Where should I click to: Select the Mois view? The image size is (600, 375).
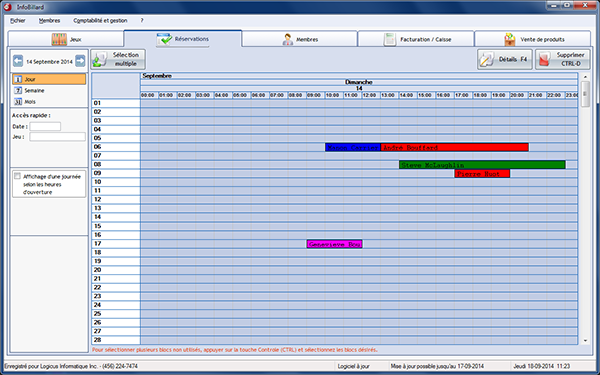49,101
